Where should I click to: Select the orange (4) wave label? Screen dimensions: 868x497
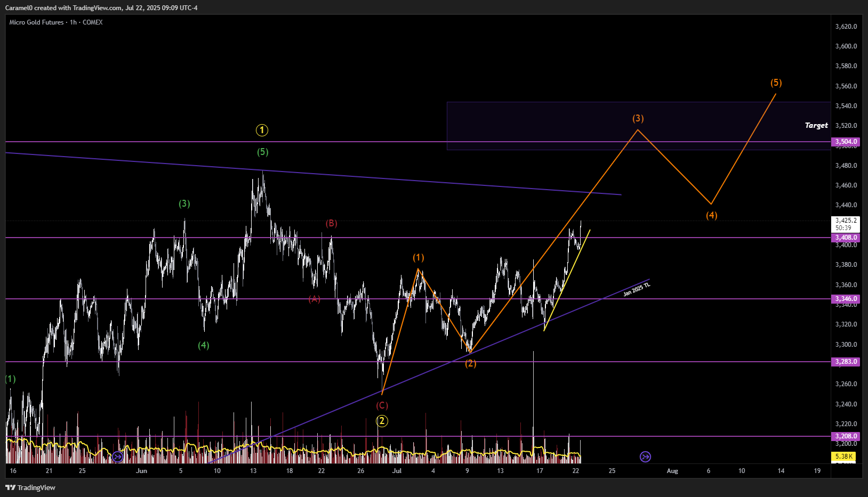pyautogui.click(x=712, y=215)
